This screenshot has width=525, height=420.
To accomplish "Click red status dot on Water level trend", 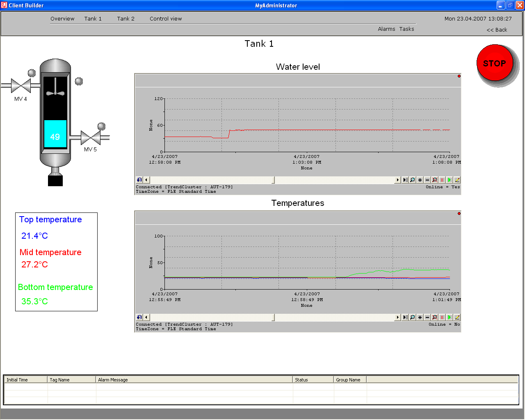I will tap(459, 76).
